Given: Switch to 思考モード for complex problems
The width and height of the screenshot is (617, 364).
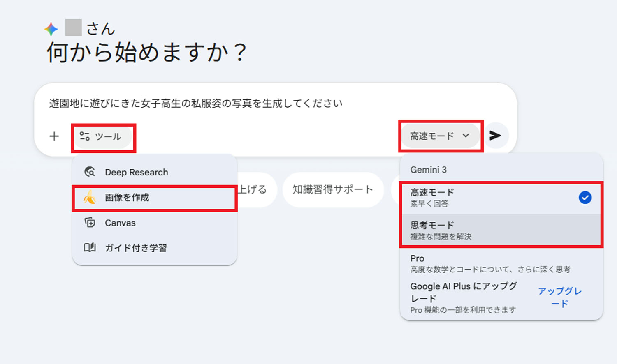Looking at the screenshot, I should point(452,229).
